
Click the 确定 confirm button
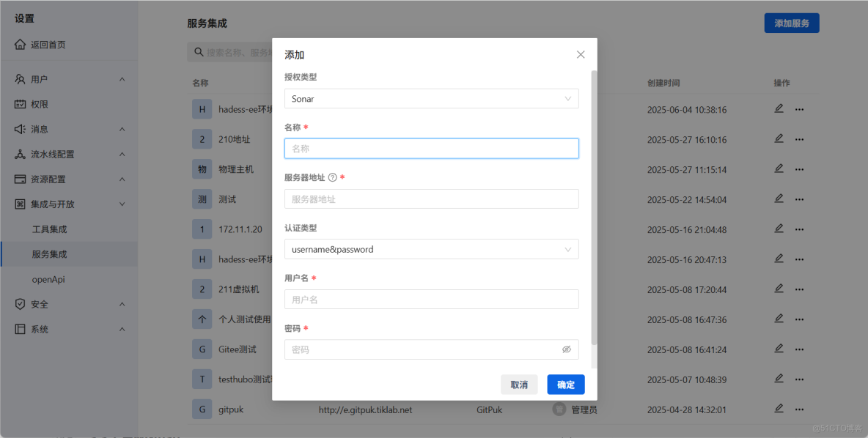click(565, 384)
